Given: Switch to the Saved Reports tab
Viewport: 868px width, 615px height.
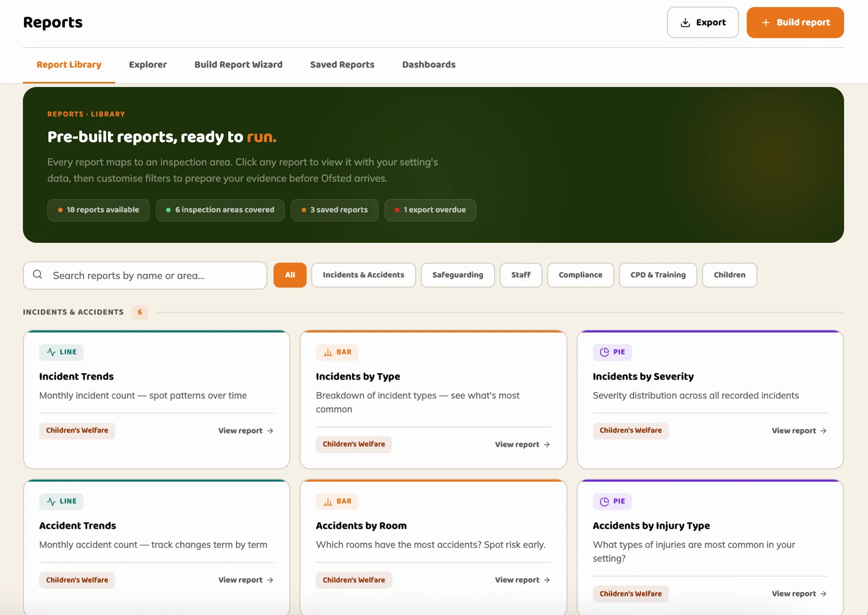Looking at the screenshot, I should click(342, 65).
